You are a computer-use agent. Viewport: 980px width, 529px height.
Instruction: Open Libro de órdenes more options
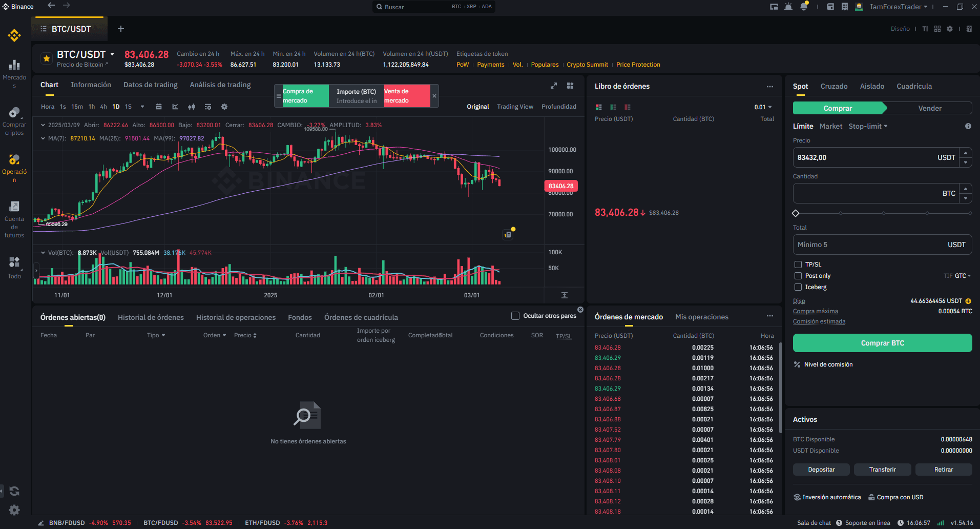pos(770,86)
